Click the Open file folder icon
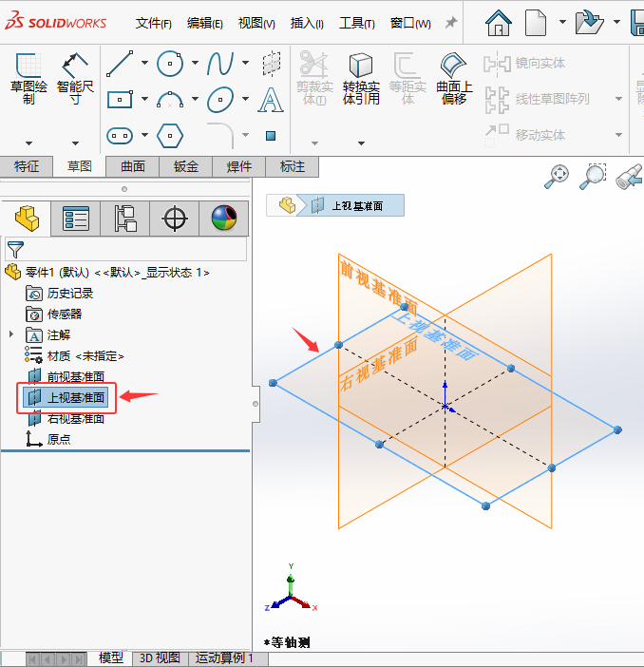Screen dimensions: 644x667 pyautogui.click(x=589, y=23)
